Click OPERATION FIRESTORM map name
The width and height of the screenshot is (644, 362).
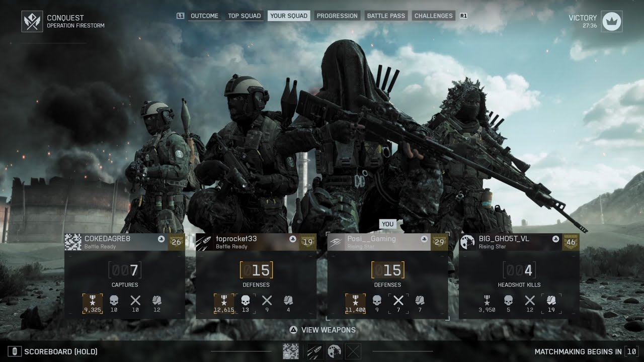tap(75, 26)
